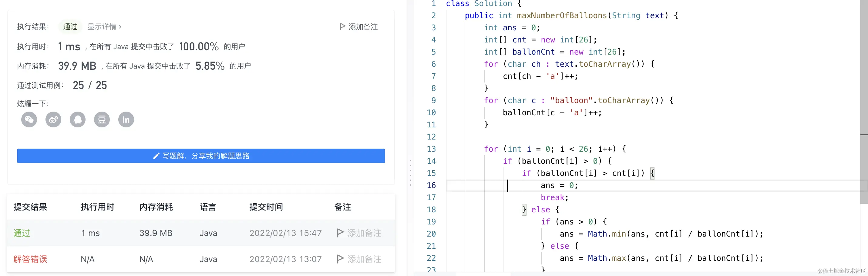Viewport: 868px width, 276px height.
Task: Share result via Weibo icon
Action: point(54,119)
